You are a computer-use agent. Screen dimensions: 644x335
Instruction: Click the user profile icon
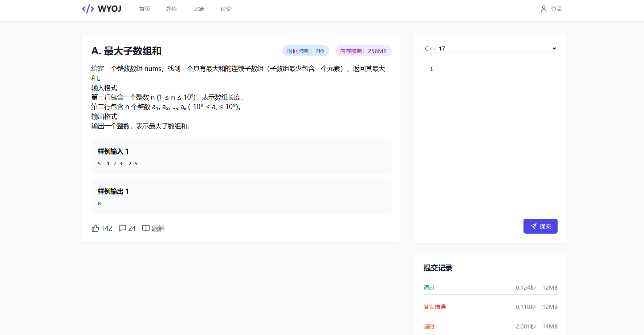coord(543,9)
